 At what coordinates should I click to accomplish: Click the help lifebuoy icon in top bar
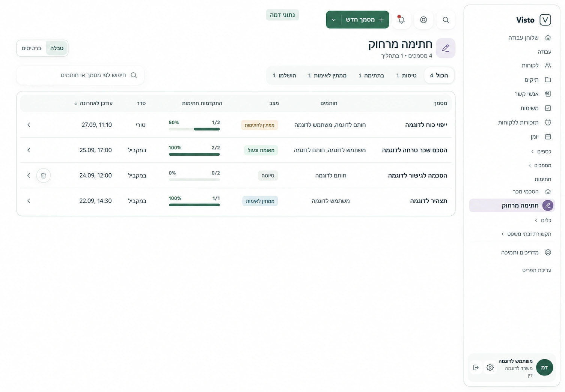423,20
